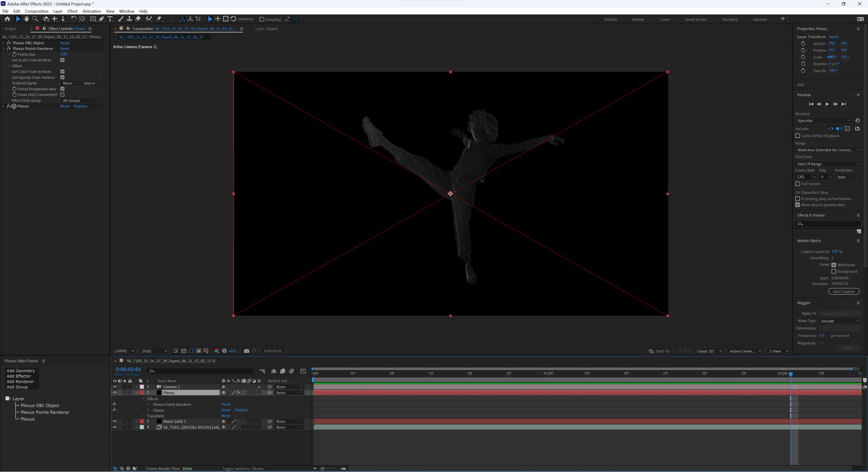The height and width of the screenshot is (472, 868).
Task: Open the Animation menu
Action: coord(91,11)
